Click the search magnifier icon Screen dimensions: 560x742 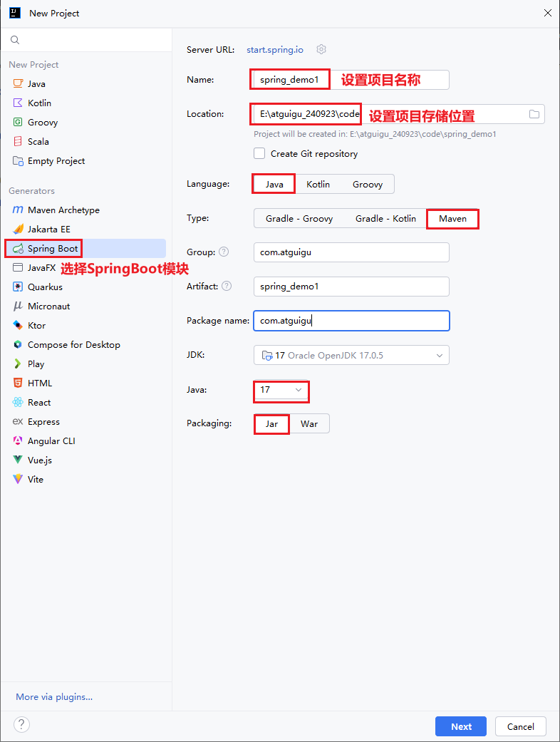pyautogui.click(x=15, y=40)
